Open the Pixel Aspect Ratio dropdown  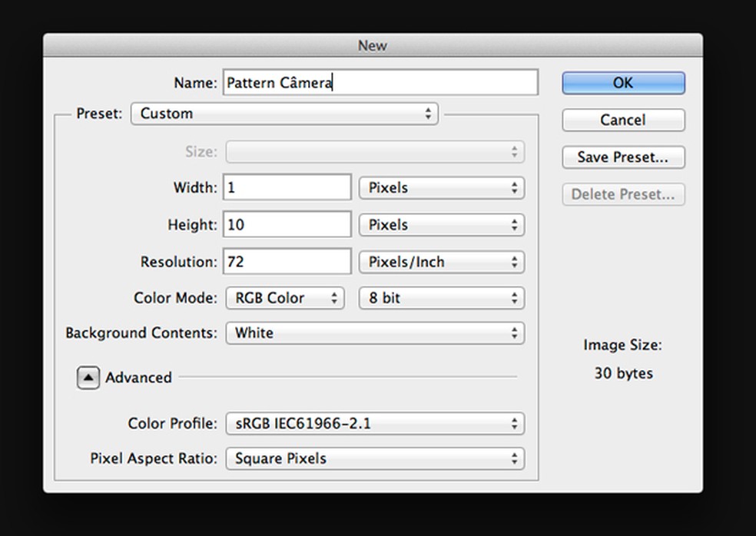[374, 459]
